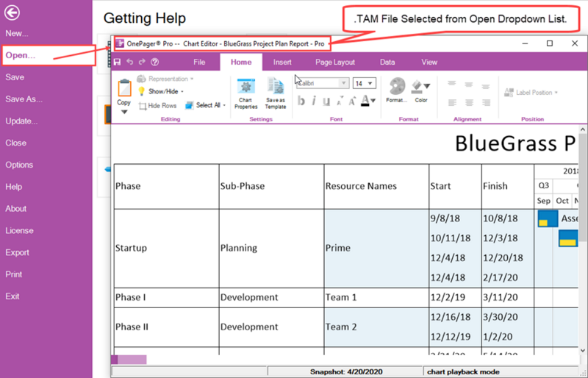The image size is (588, 378).
Task: Switch to the Insert ribbon tab
Action: click(x=282, y=63)
